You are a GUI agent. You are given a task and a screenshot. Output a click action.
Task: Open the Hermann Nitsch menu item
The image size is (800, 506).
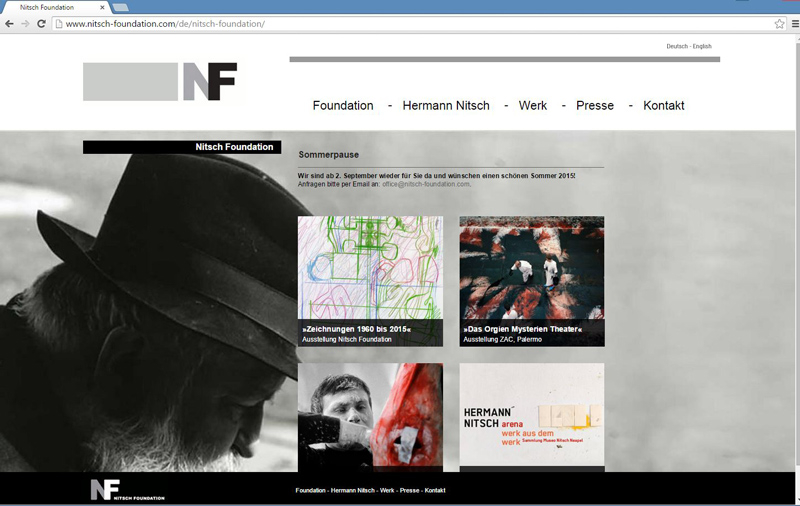point(446,106)
